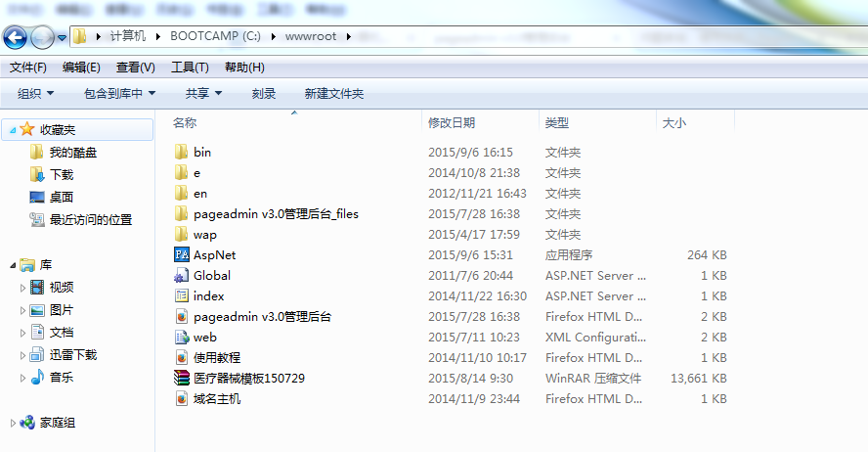
Task: Expand the 家庭组 homegroup node
Action: (x=12, y=423)
